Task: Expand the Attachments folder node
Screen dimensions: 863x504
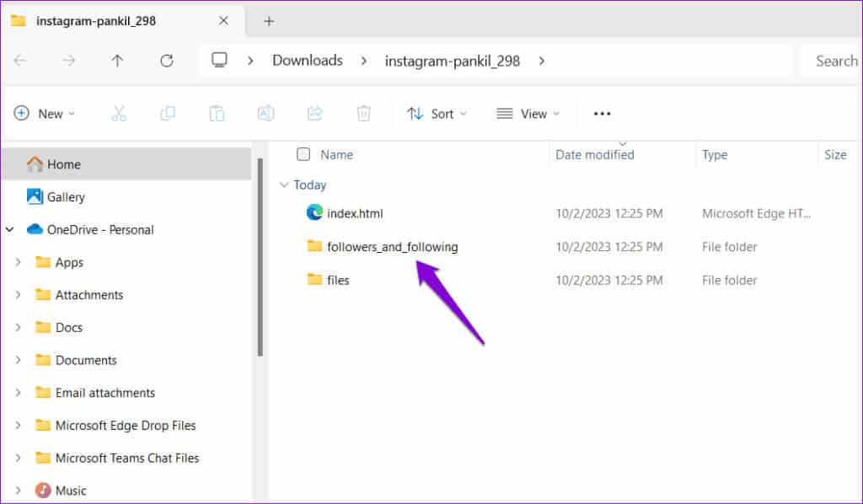Action: [19, 295]
